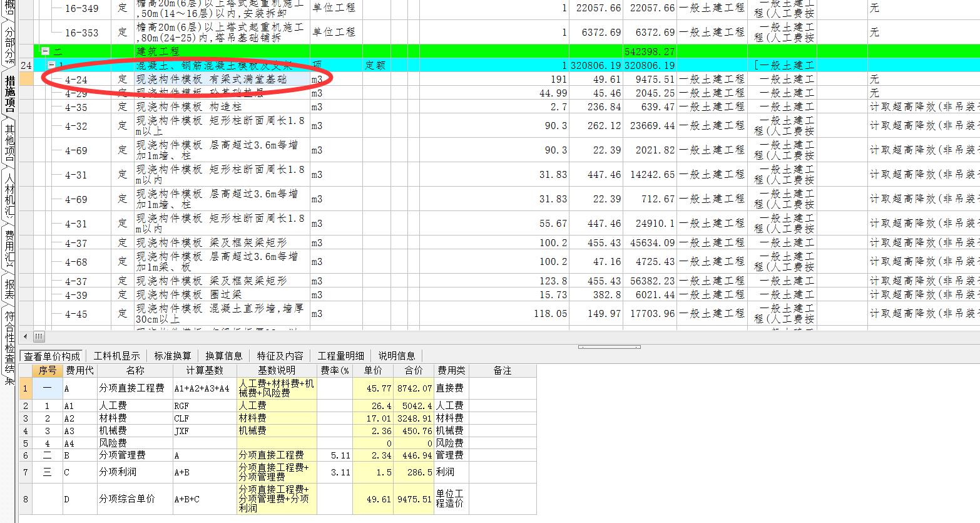Click total cell 24910.1

tap(650, 224)
